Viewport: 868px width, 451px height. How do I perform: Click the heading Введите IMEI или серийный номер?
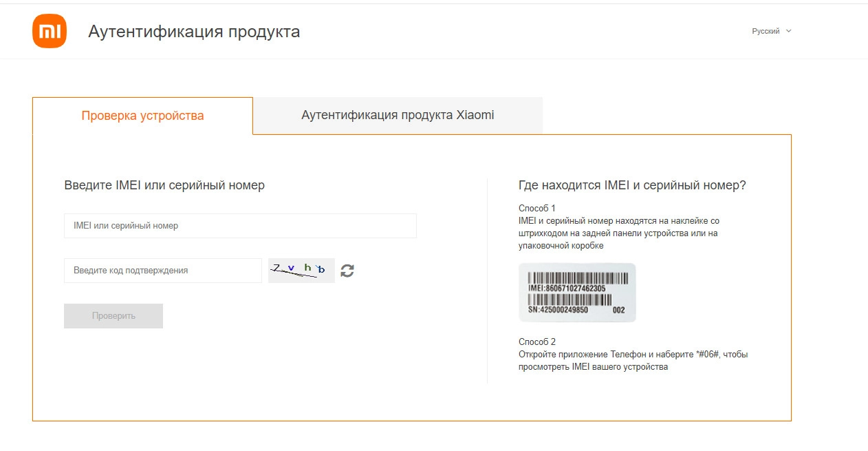(x=164, y=185)
